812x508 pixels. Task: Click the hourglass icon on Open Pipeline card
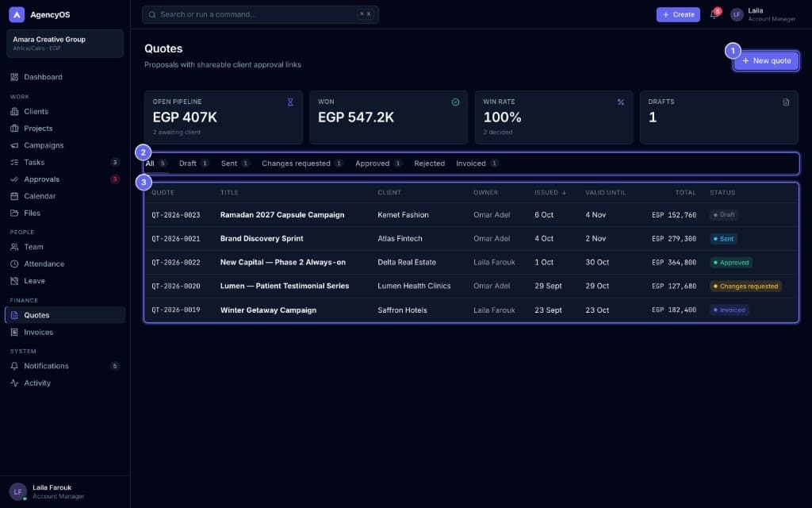[290, 102]
